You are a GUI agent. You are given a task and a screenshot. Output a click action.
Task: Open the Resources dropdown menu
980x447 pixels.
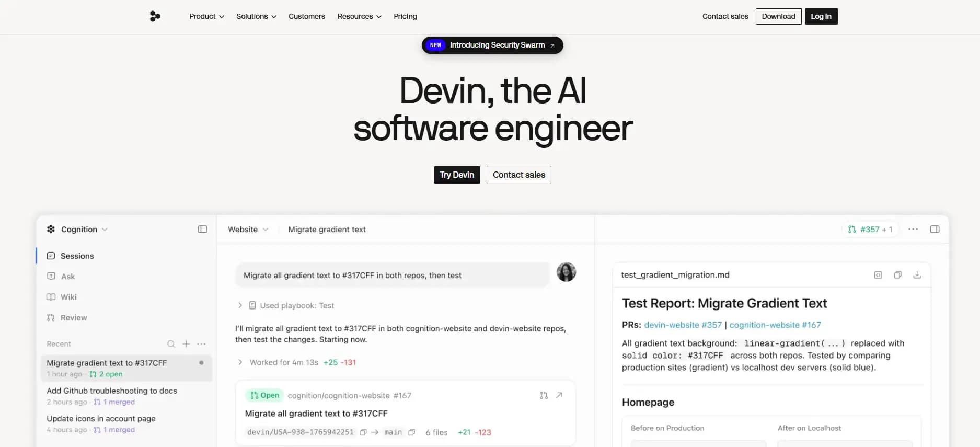coord(359,16)
